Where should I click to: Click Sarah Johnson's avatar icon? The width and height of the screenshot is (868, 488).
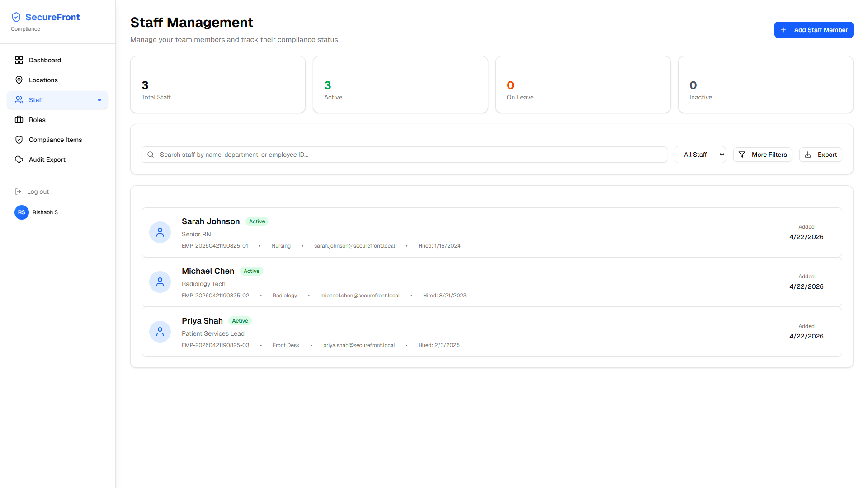coord(160,232)
